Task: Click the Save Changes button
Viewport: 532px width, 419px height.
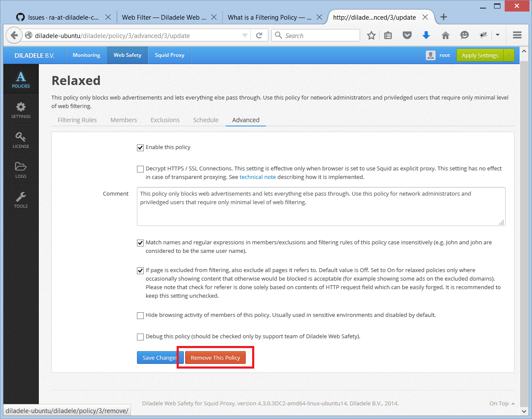Action: pyautogui.click(x=160, y=357)
